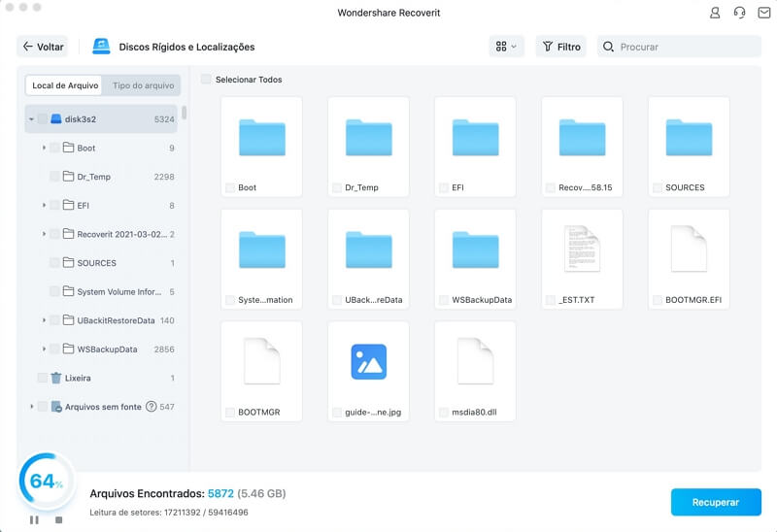Stop the scan
This screenshot has width=777, height=532.
tap(59, 520)
